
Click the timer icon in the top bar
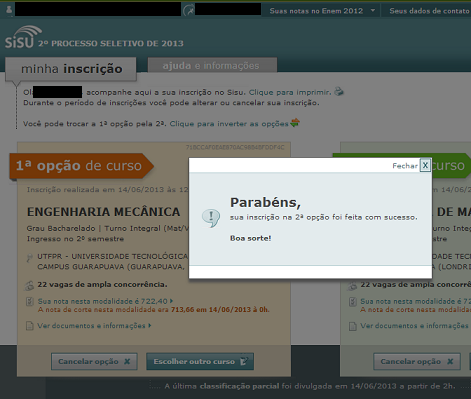coord(189,10)
